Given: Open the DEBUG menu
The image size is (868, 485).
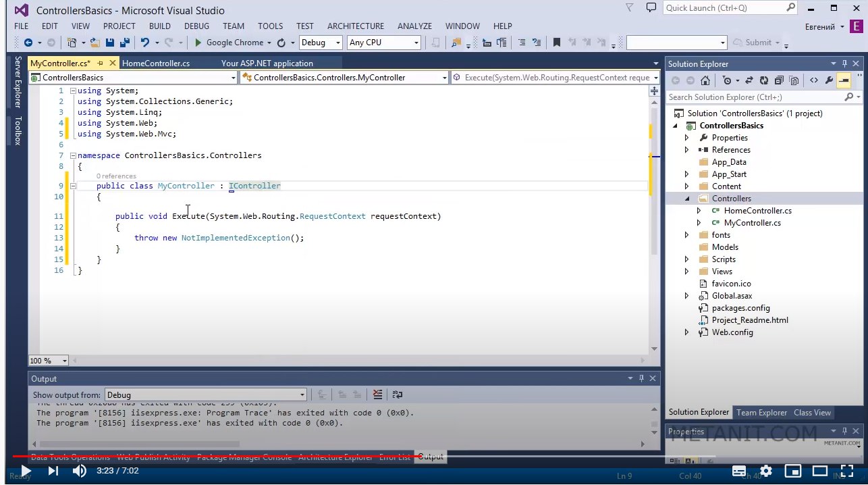Looking at the screenshot, I should click(x=196, y=26).
